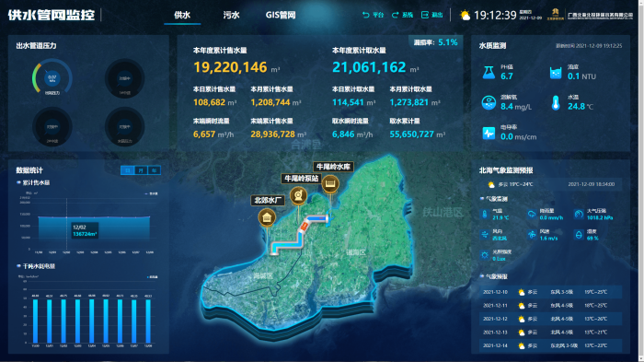Go to 系统 link in header
Image resolution: width=644 pixels, height=362 pixels.
tap(402, 15)
